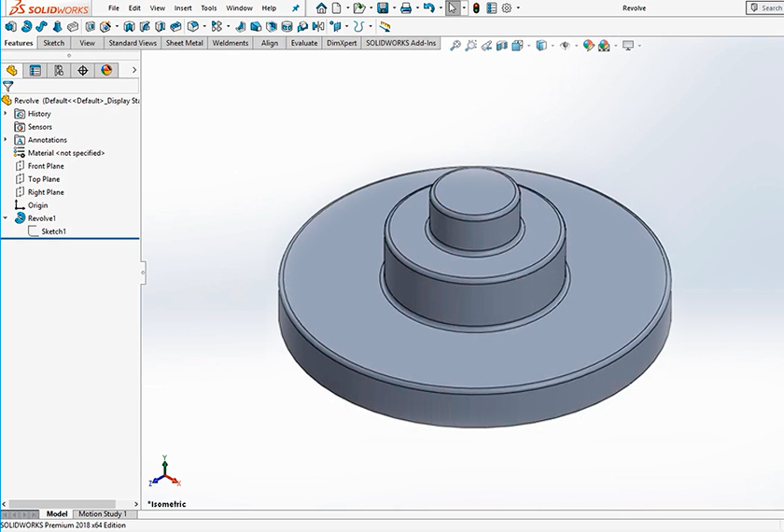Switch to the Motion Study 1 tab
This screenshot has width=784, height=532.
pyautogui.click(x=103, y=514)
